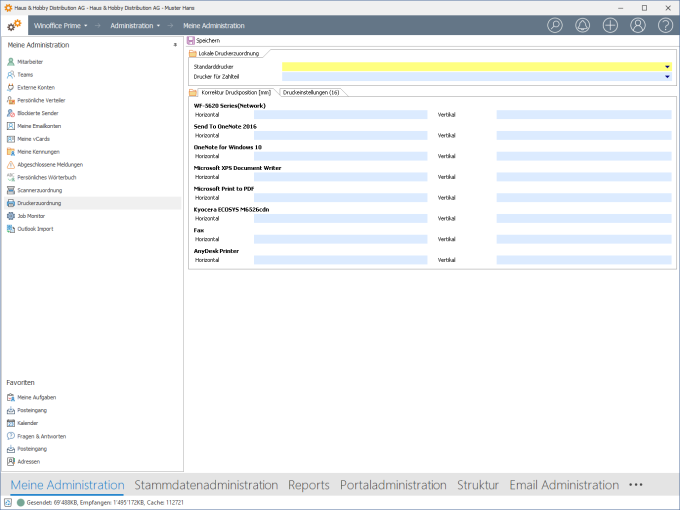Click the Speichern save icon
The height and width of the screenshot is (510, 680).
[191, 40]
